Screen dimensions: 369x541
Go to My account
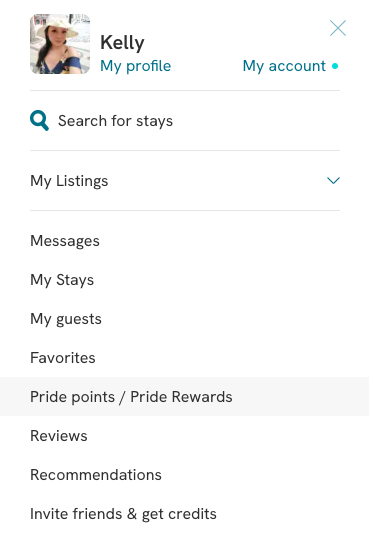(x=284, y=66)
